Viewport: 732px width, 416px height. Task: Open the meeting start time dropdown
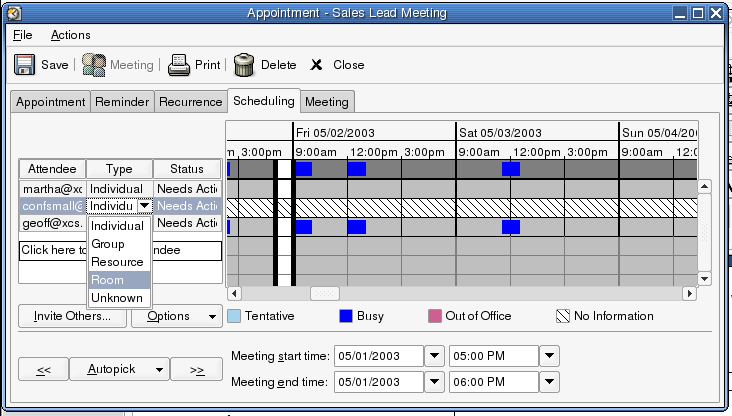click(551, 356)
